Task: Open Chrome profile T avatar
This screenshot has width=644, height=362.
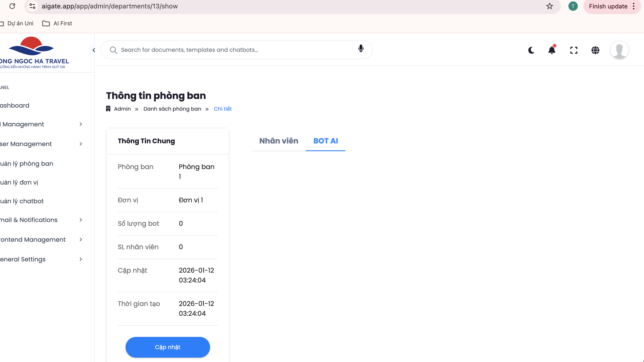Action: pyautogui.click(x=573, y=6)
